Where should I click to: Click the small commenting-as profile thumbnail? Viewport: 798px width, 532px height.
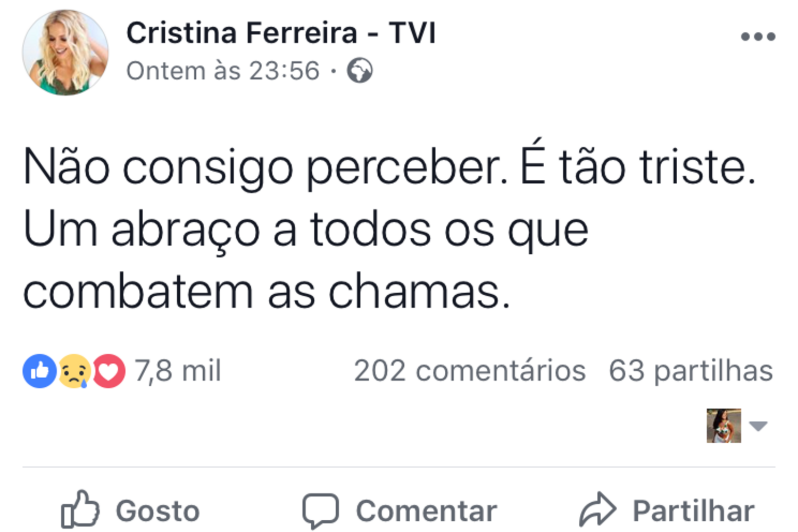coord(724,426)
